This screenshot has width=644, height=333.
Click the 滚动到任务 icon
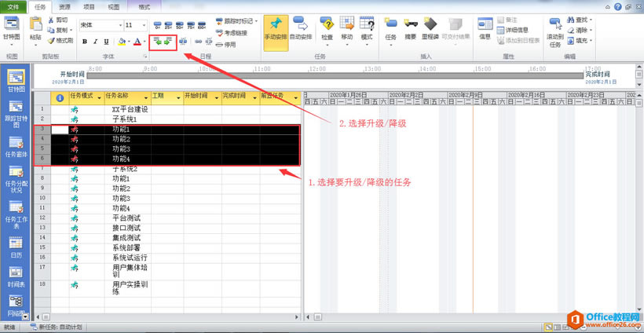[x=555, y=31]
